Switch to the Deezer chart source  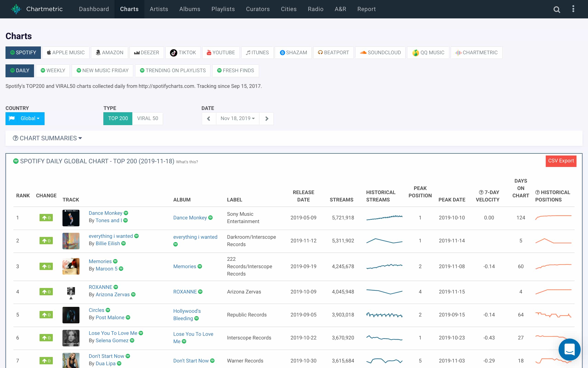coord(147,53)
